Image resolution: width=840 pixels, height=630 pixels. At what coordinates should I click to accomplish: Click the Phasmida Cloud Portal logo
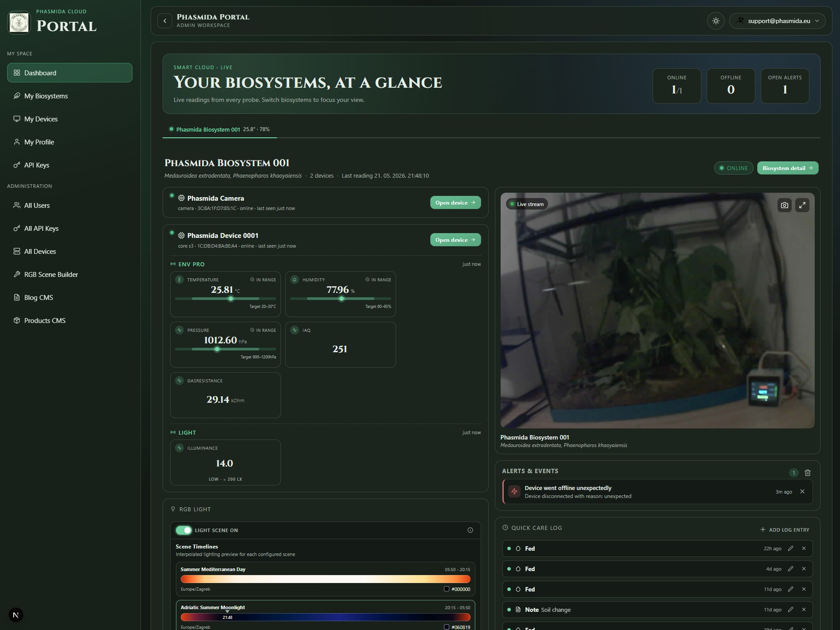[19, 22]
